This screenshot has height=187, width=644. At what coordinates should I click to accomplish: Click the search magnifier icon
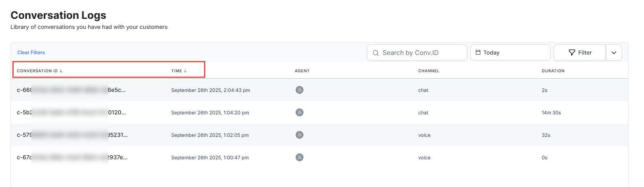[376, 53]
